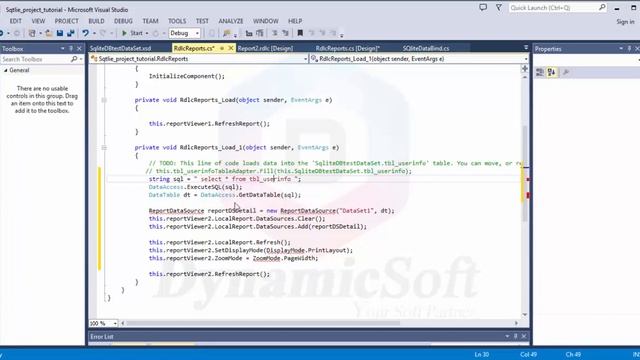Click the Quick Launch magnifier icon
640x360 pixels.
coord(602,7)
